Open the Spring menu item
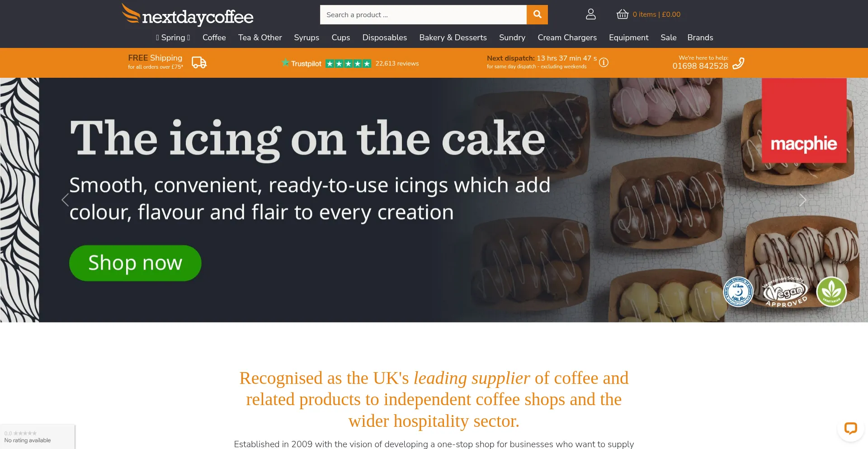 pyautogui.click(x=173, y=38)
